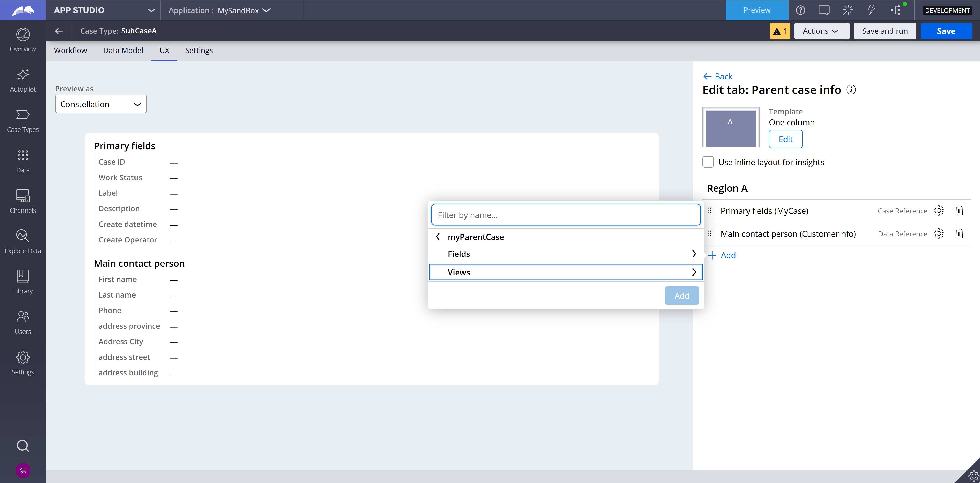Click Edit under One column template

click(786, 139)
